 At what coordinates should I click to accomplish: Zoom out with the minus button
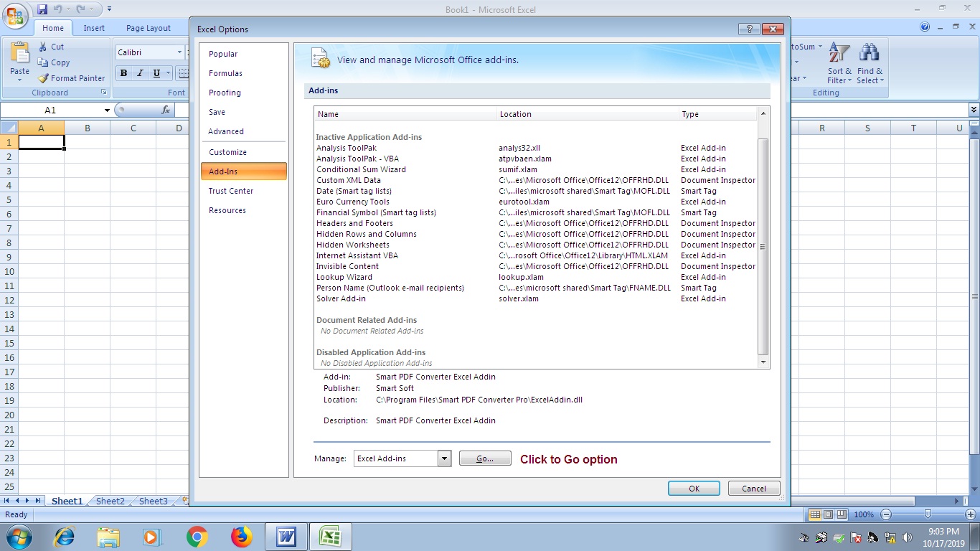[886, 514]
